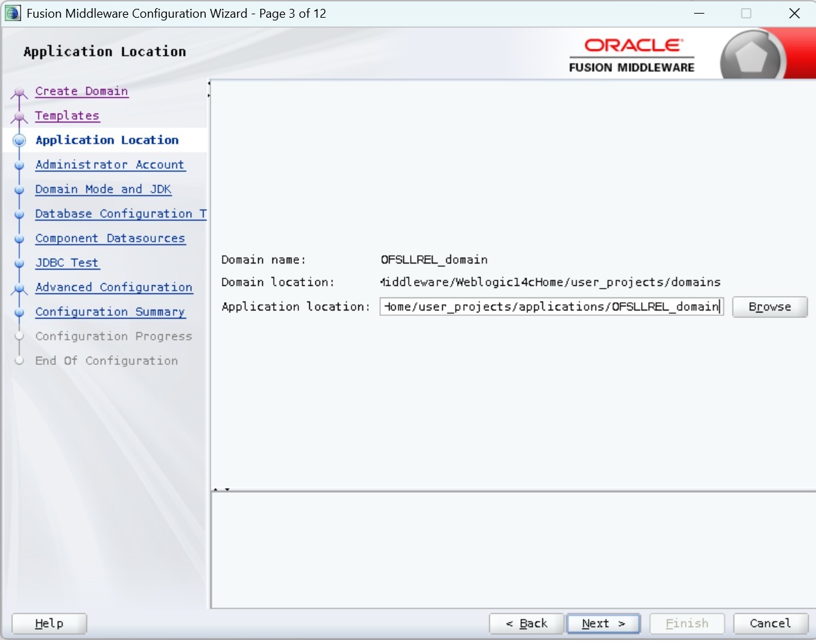This screenshot has height=644, width=816.
Task: Cancel the configuration wizard
Action: click(770, 623)
